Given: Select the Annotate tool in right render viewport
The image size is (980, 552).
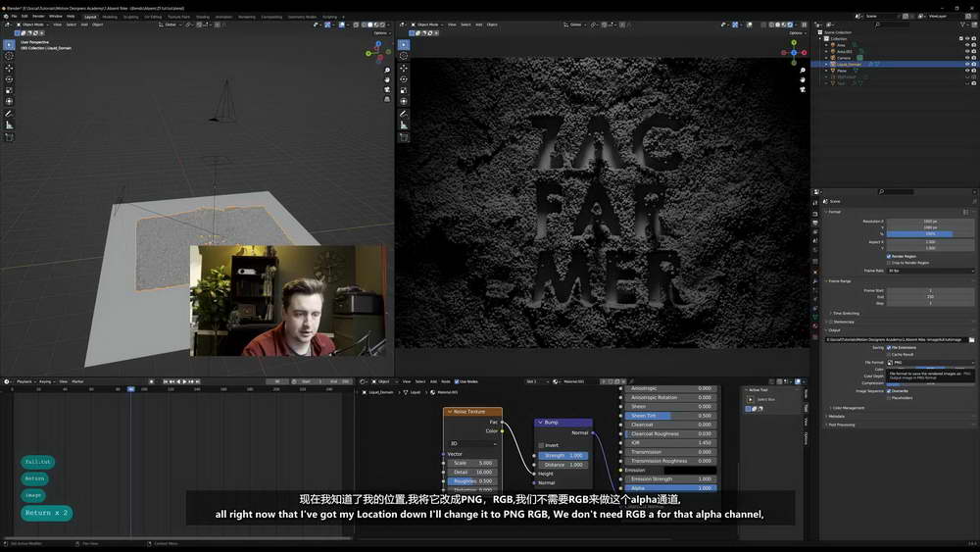Looking at the screenshot, I should [404, 114].
